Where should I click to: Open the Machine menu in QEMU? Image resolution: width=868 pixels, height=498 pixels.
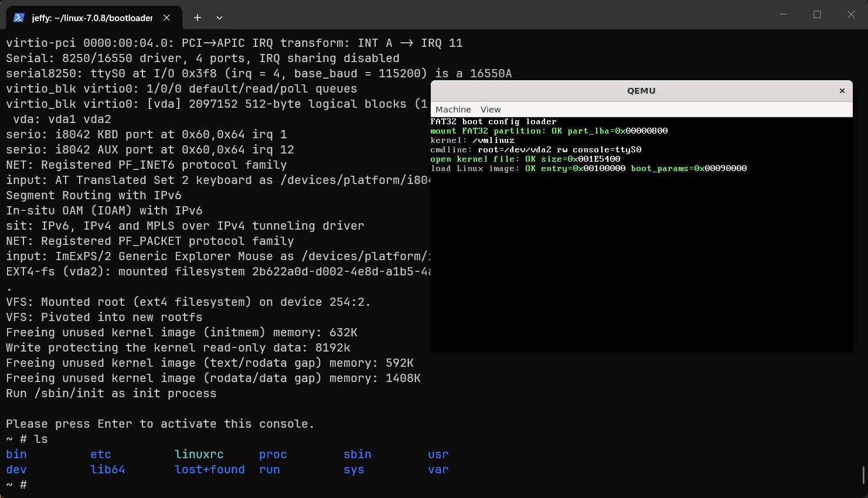click(453, 110)
